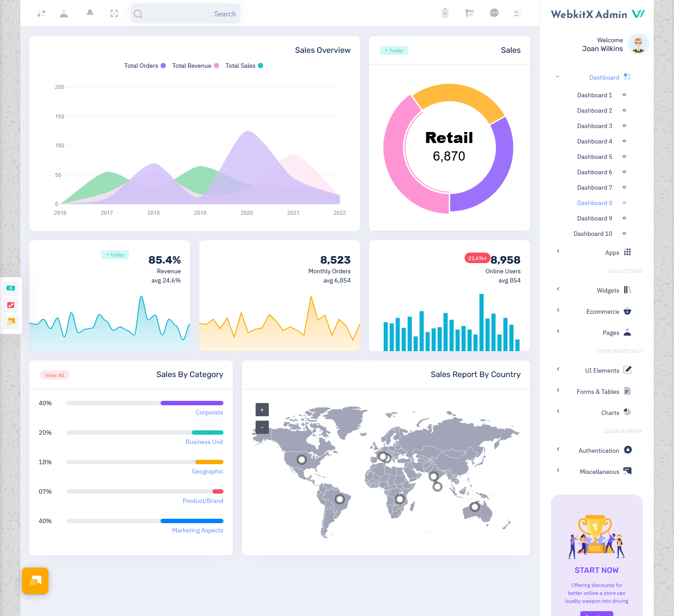
Task: Open Dashboard 10 menu item
Action: tap(593, 234)
